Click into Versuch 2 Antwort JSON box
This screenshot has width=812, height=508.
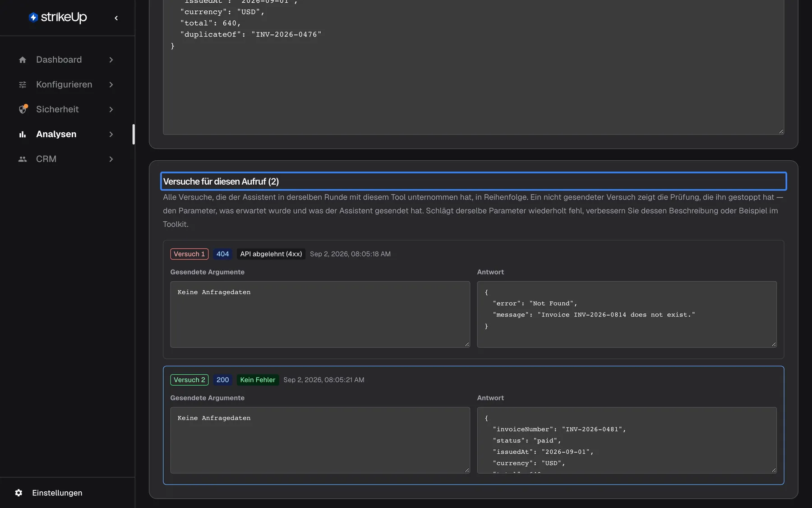[x=627, y=440]
